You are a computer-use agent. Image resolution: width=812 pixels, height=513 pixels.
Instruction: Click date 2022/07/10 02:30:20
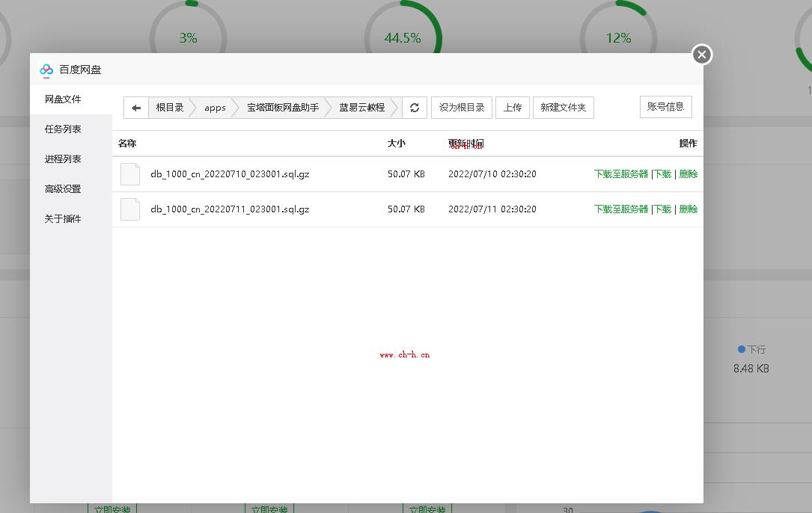click(492, 174)
